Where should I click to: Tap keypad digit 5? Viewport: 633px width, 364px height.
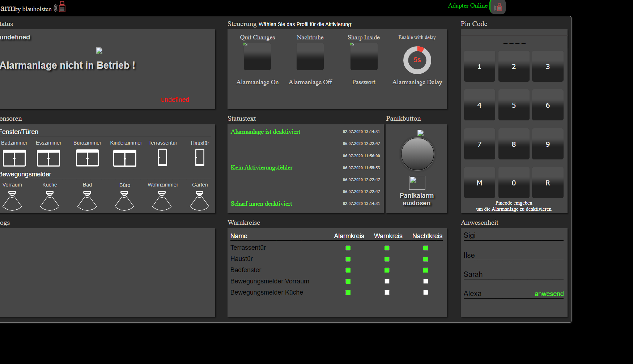click(x=514, y=105)
